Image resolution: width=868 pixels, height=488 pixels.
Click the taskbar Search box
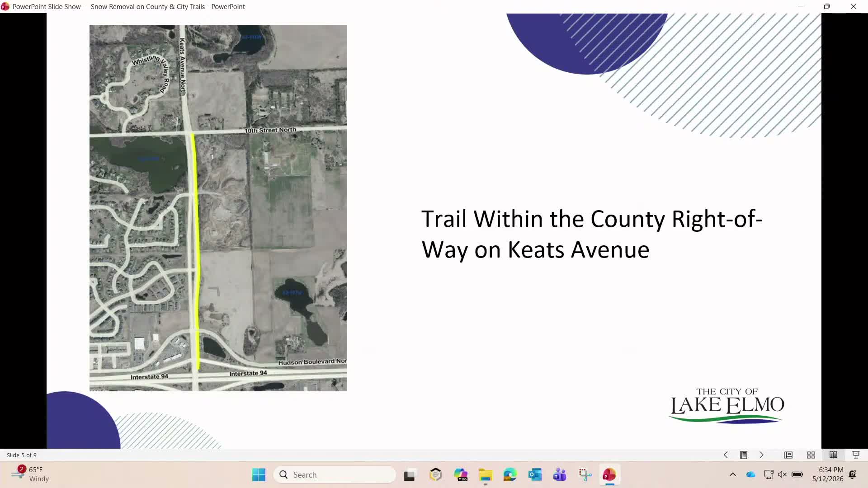(335, 475)
